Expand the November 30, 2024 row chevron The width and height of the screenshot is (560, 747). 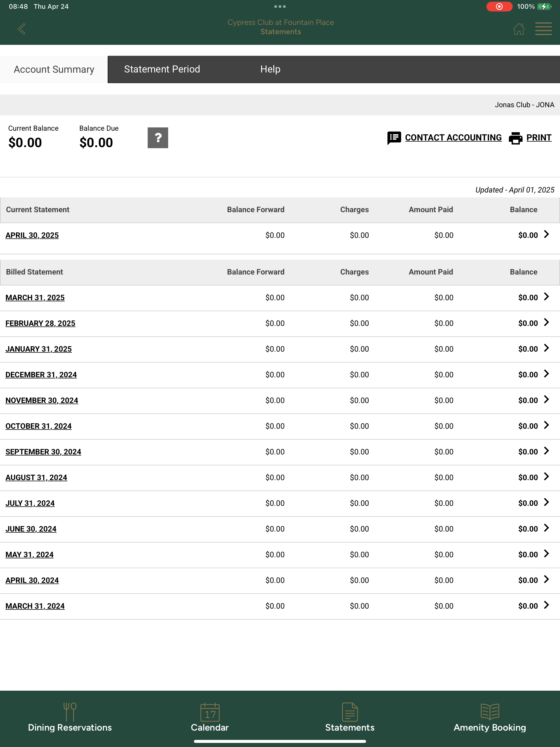tap(547, 399)
